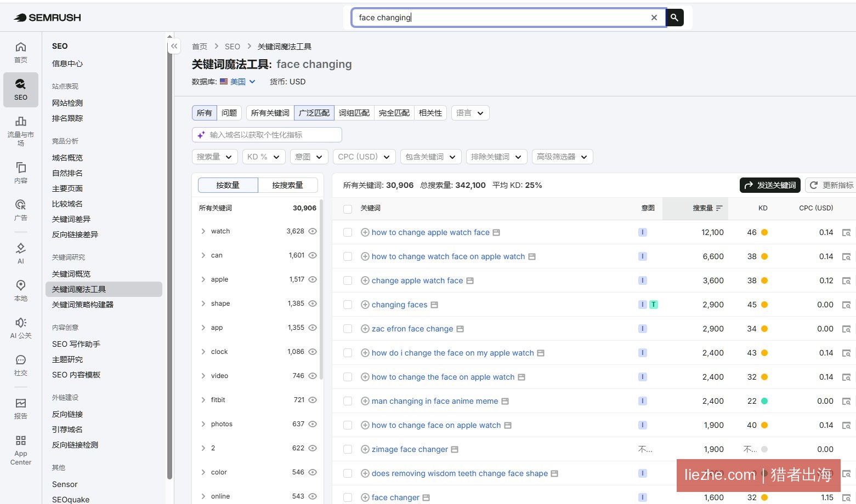This screenshot has height=504, width=856.
Task: Open the Home sidebar icon
Action: [21, 53]
